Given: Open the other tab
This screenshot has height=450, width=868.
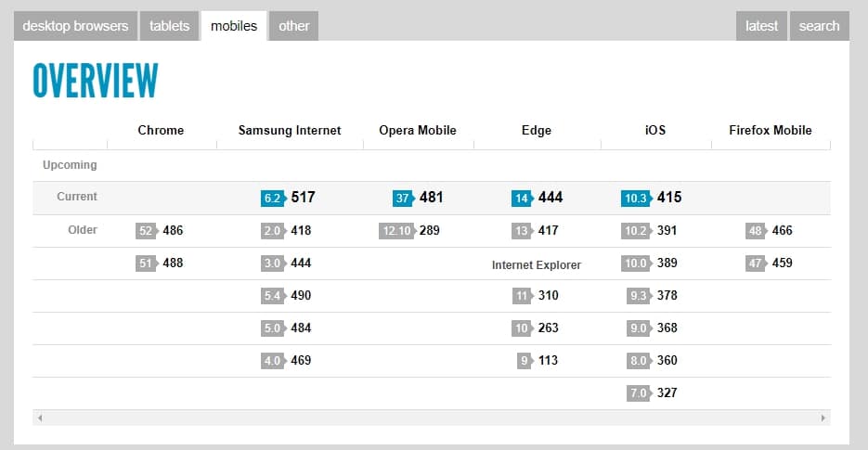Looking at the screenshot, I should (x=293, y=26).
